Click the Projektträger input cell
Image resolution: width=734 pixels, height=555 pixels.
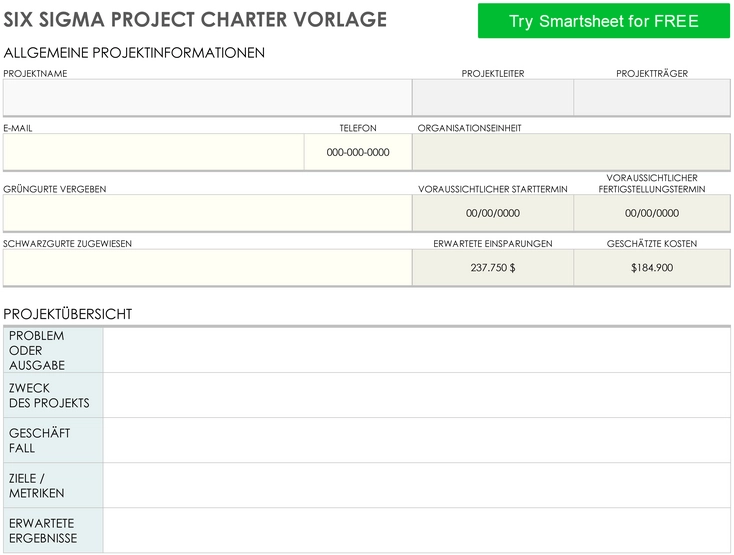pyautogui.click(x=652, y=97)
